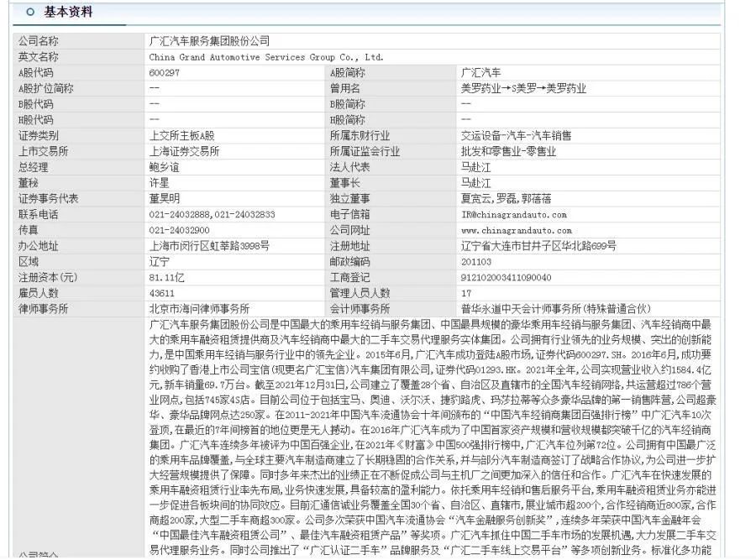Click accounting firm 普华永道中天会计师事务所

tap(555, 309)
